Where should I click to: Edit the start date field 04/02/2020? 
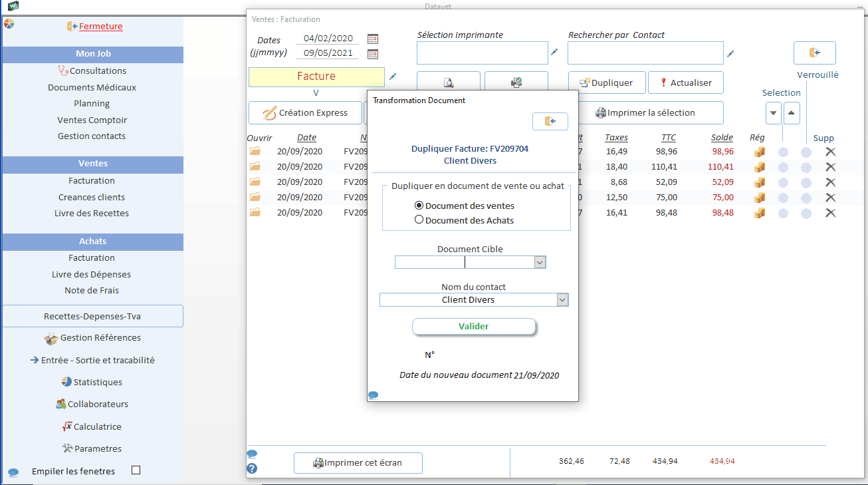pos(328,39)
